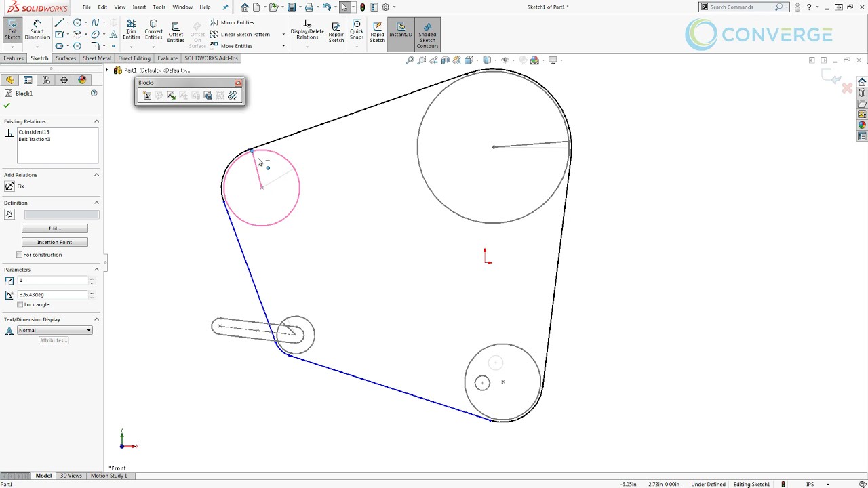The image size is (868, 488).
Task: Switch to the Motion Study 1 tab
Action: click(x=109, y=476)
